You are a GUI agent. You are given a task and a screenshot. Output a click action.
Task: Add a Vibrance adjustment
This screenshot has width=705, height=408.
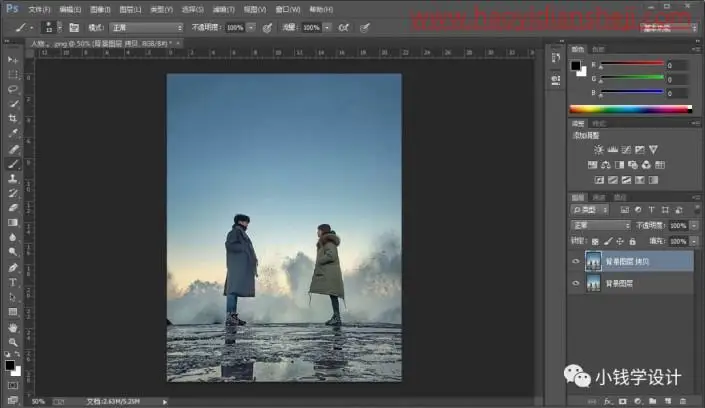pos(653,149)
